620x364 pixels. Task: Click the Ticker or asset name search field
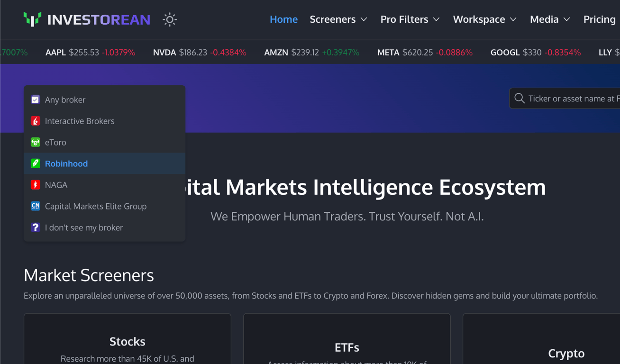coord(565,99)
